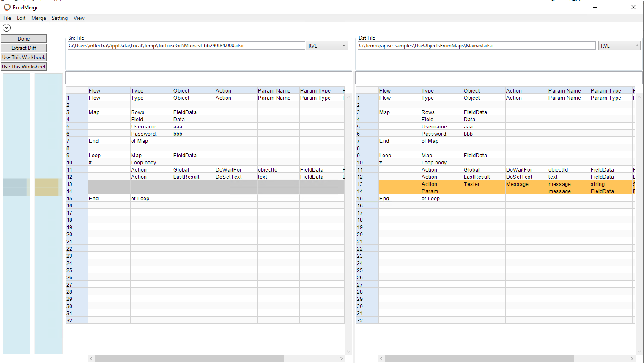Click Use This Workbook button
644x363 pixels.
(24, 57)
